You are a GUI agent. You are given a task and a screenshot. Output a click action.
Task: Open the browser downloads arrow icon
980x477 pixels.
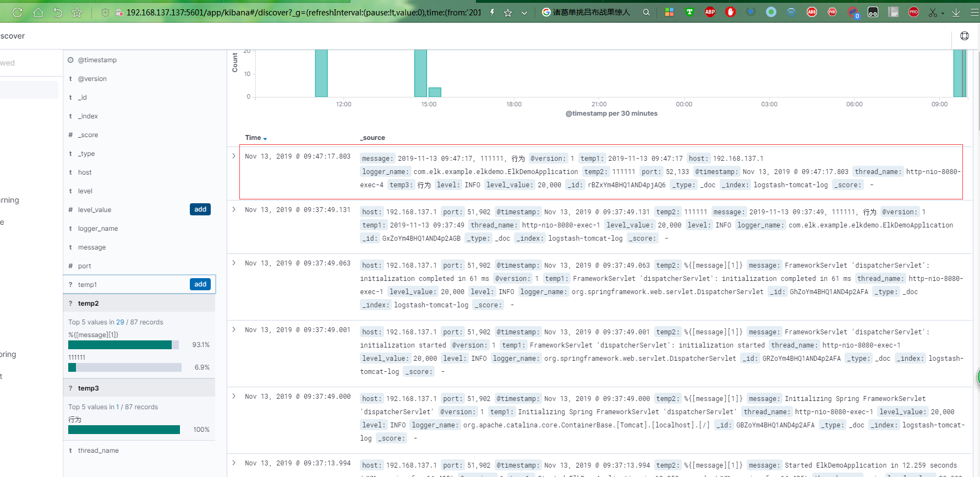[956, 12]
